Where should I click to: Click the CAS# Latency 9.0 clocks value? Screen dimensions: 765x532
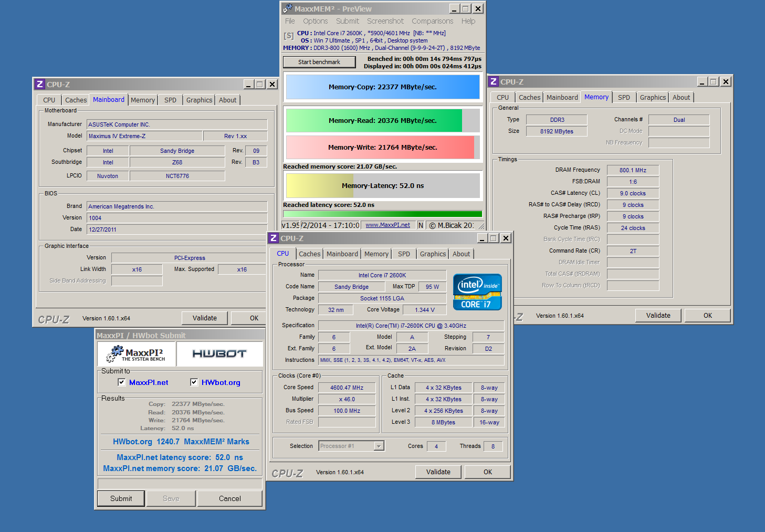633,193
